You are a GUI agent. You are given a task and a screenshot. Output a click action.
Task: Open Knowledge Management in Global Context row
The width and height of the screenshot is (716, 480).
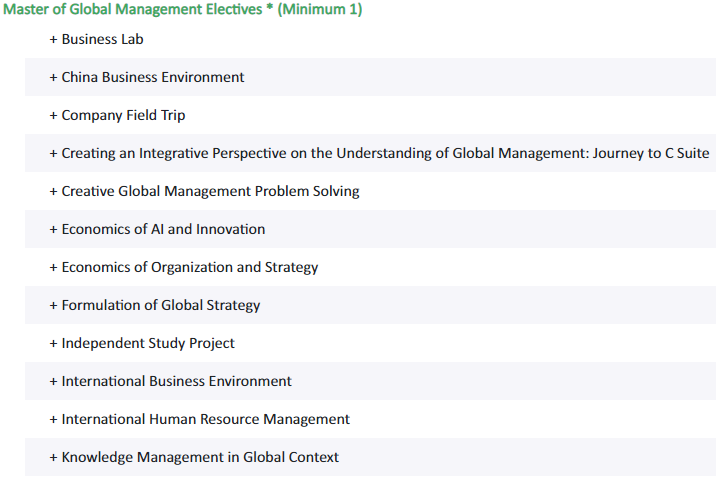[370, 457]
